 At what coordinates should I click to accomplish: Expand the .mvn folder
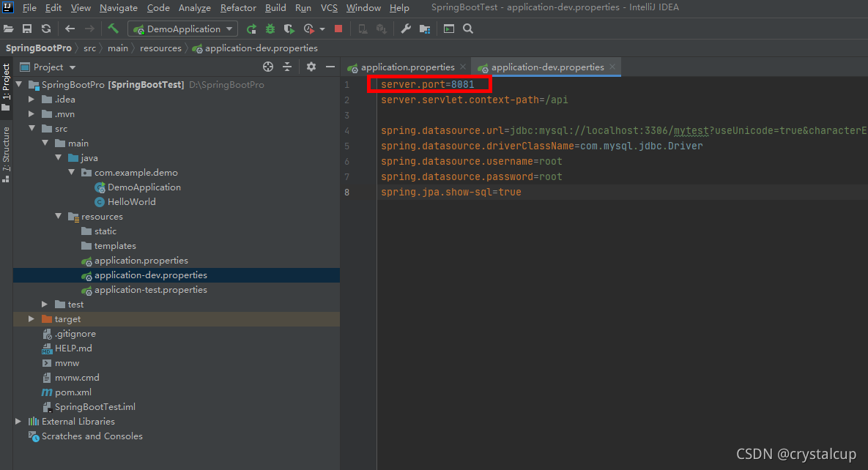coord(31,113)
